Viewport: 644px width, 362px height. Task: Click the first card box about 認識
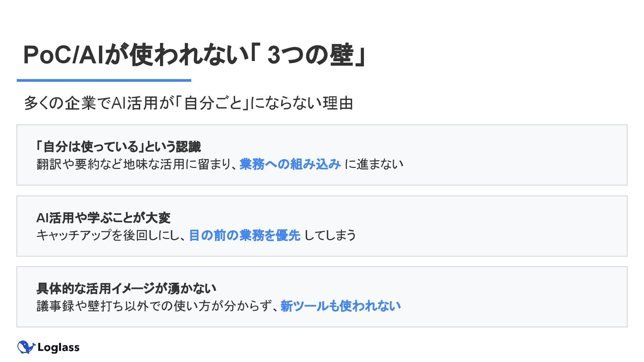point(322,155)
